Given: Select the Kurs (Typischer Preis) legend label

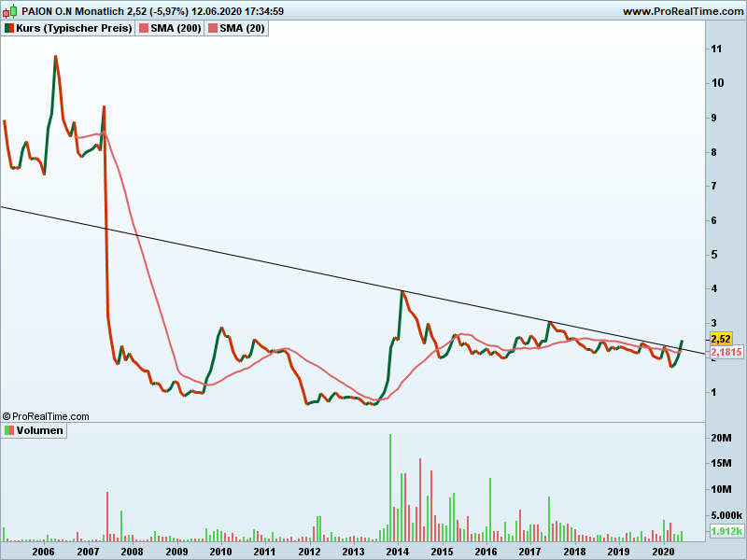Looking at the screenshot, I should (x=75, y=29).
